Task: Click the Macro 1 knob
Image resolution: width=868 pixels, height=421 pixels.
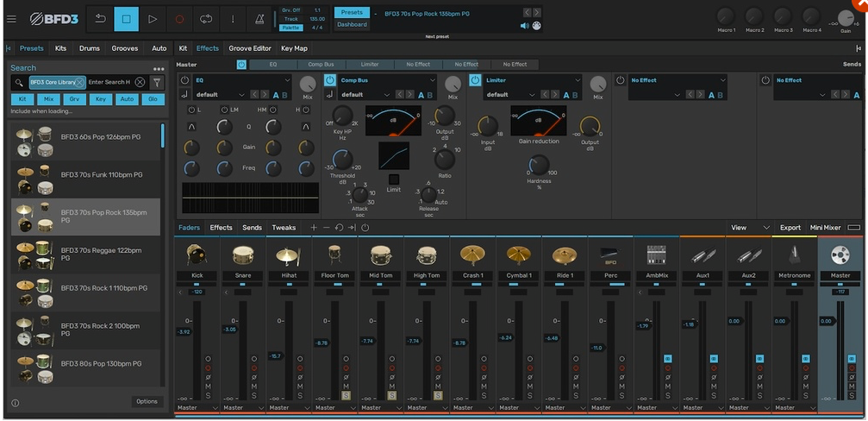Action: click(x=726, y=16)
